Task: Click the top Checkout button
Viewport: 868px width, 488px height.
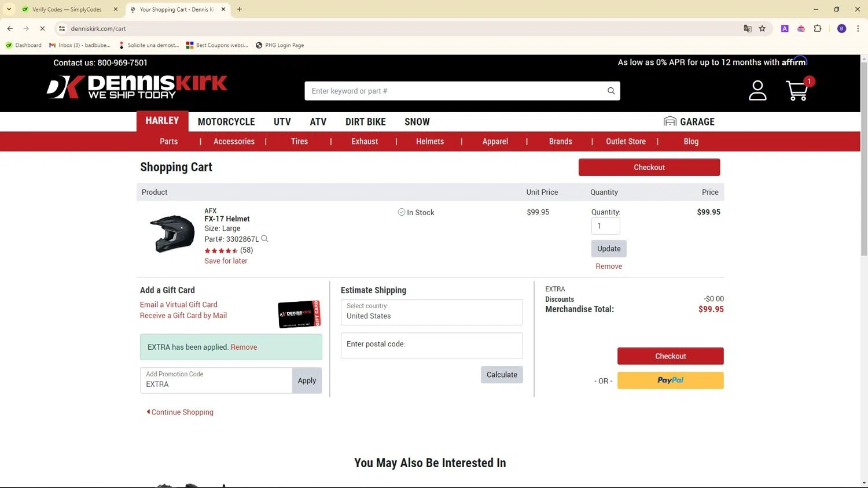Action: pos(649,167)
